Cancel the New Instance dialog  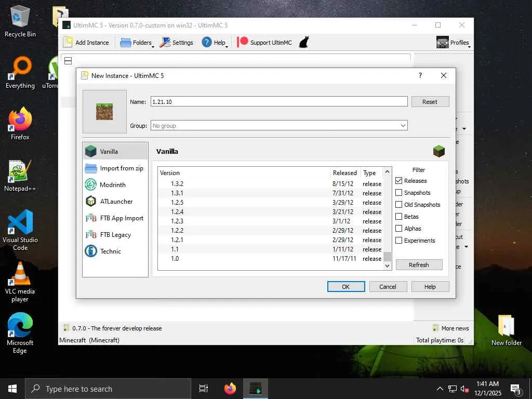tap(388, 287)
